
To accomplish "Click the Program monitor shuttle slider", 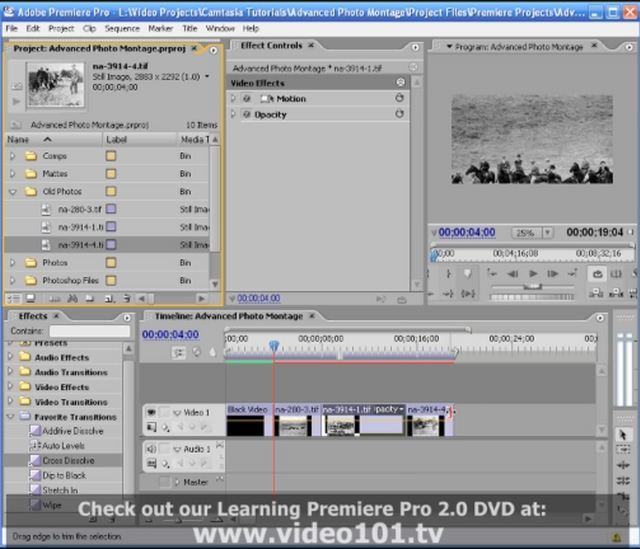I will click(532, 287).
